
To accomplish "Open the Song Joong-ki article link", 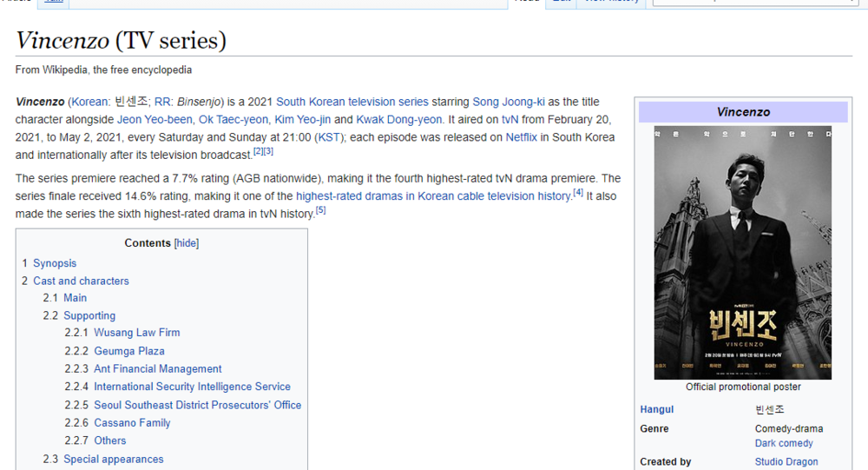I will [509, 102].
